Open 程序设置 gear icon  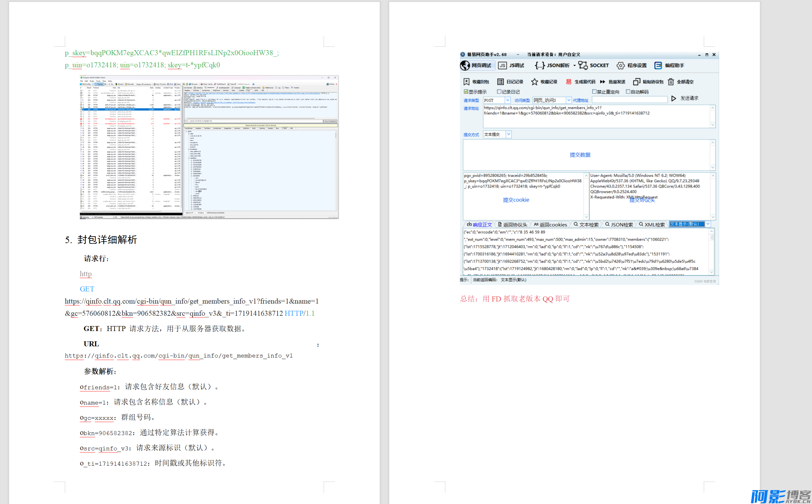pos(620,65)
